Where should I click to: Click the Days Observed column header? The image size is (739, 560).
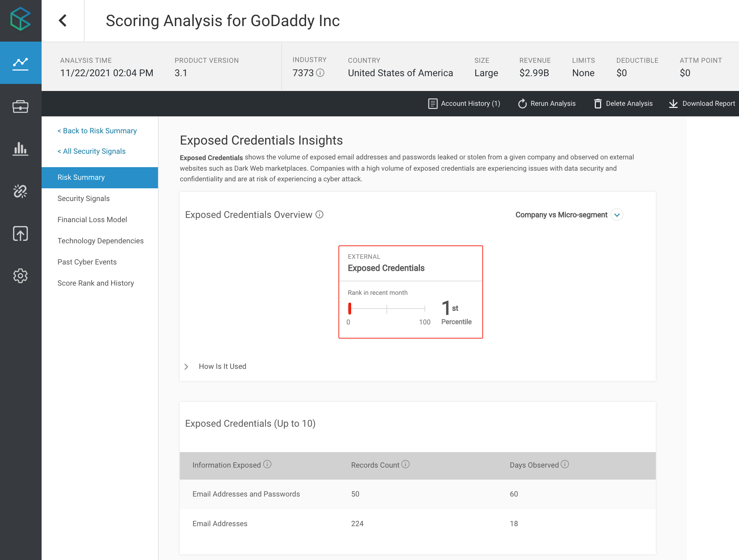pyautogui.click(x=534, y=465)
